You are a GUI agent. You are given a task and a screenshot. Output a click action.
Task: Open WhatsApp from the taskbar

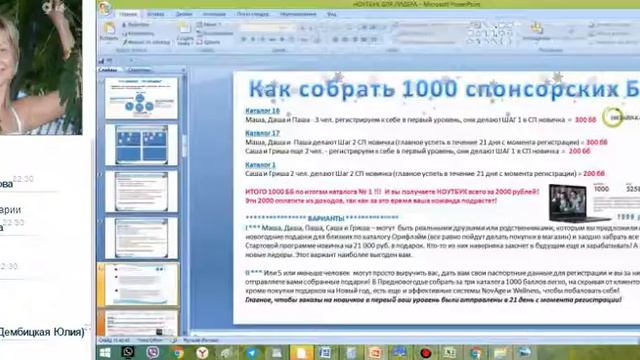pyautogui.click(x=128, y=353)
